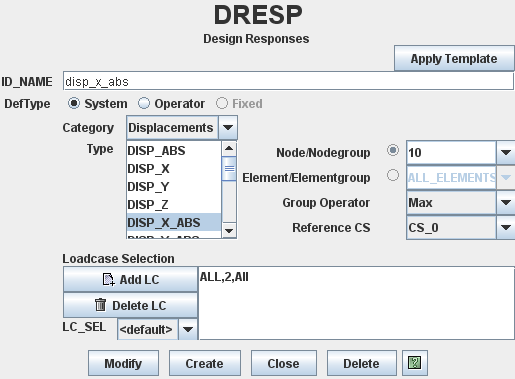Click the Delete button

tap(362, 363)
